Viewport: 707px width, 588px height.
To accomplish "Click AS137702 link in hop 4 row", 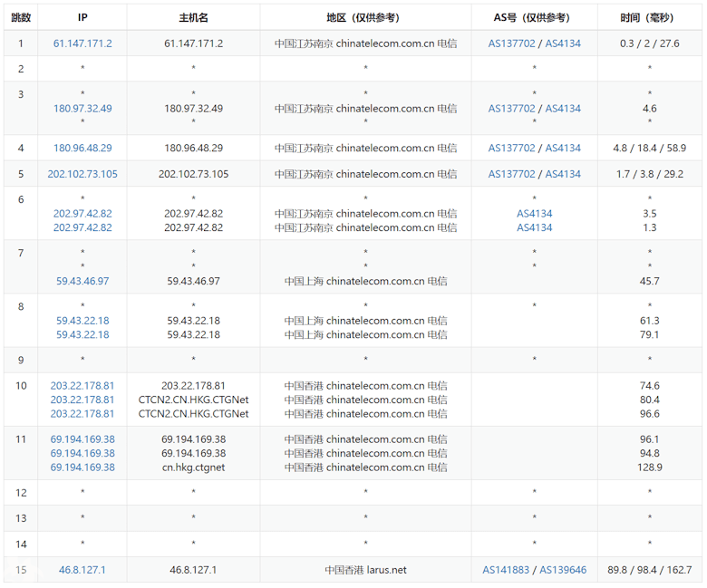I will 512,148.
